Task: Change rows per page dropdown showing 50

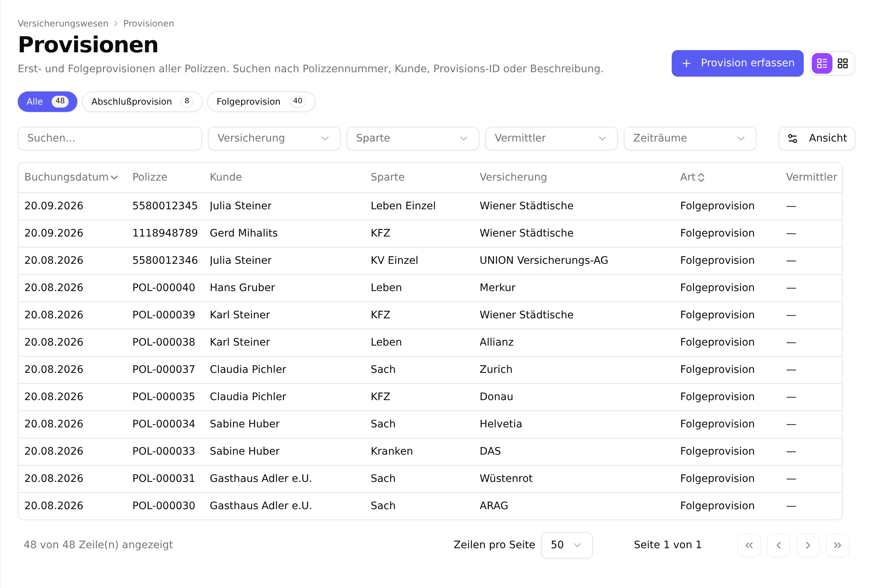Action: tap(567, 545)
